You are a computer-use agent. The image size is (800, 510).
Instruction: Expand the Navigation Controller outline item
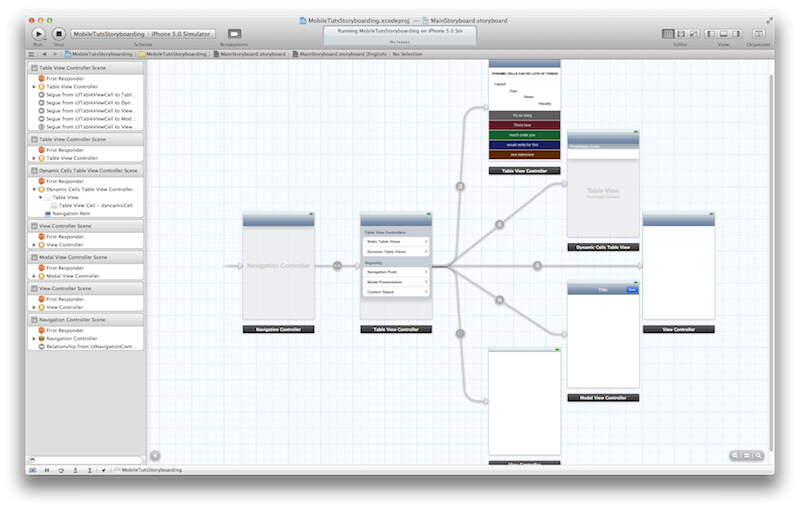point(34,339)
